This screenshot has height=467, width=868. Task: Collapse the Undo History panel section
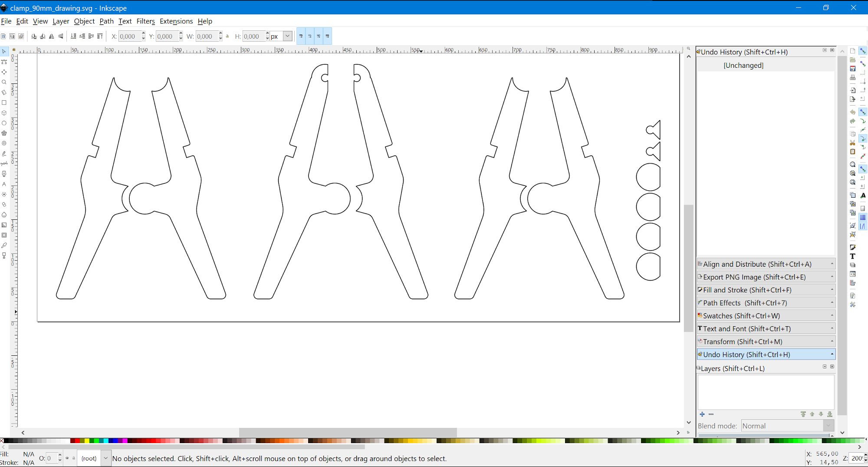832,354
